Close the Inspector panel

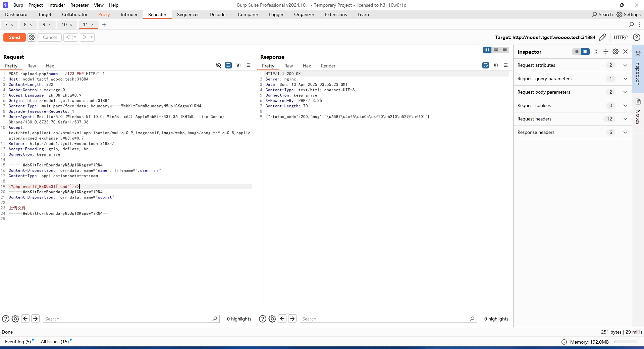(x=625, y=52)
